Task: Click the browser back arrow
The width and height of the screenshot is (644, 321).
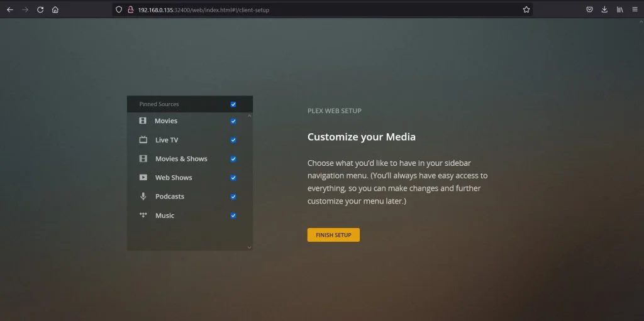Action: tap(10, 9)
